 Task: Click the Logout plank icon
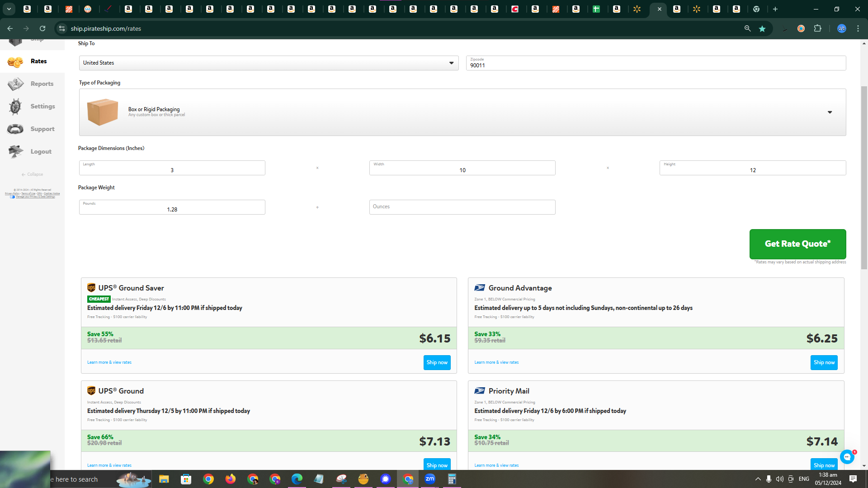(15, 152)
